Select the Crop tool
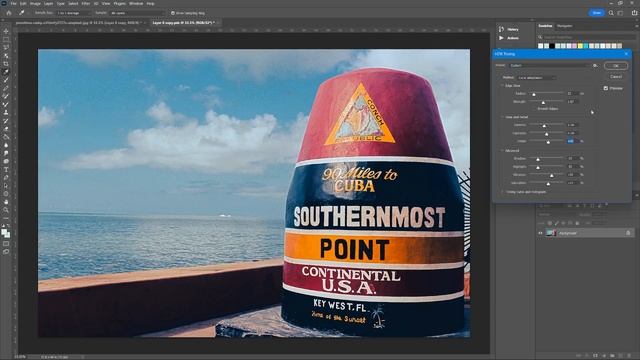Image resolution: width=640 pixels, height=360 pixels. point(6,64)
